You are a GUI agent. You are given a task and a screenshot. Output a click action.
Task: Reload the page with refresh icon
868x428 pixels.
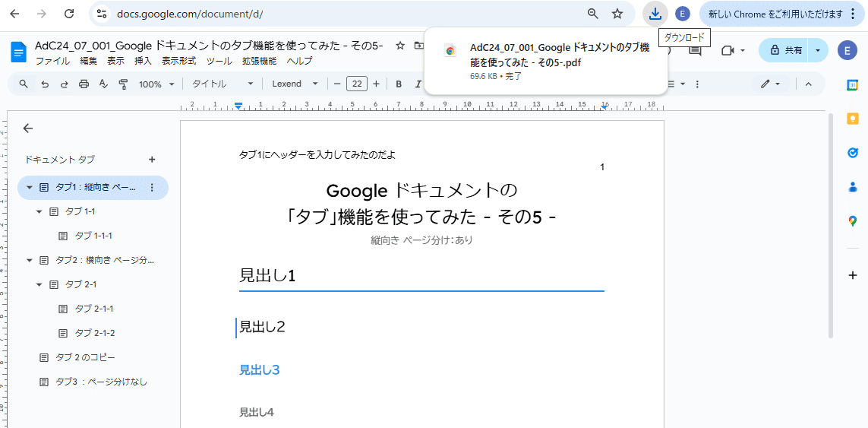(69, 14)
